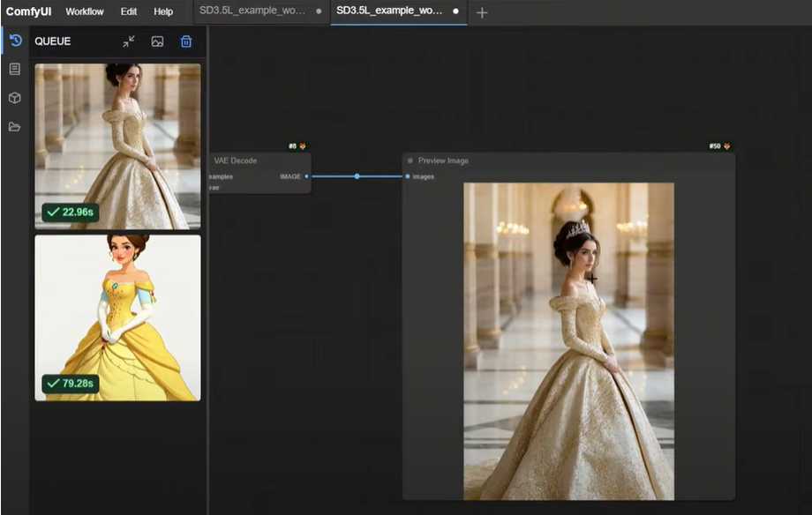Viewport: 812px width, 515px height.
Task: Click the ComfyUI logo
Action: pos(29,11)
